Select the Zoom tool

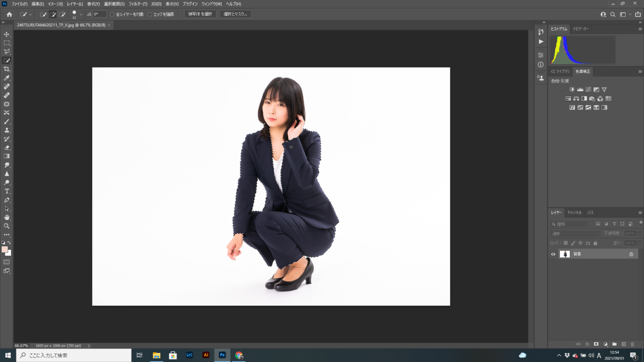[6, 226]
